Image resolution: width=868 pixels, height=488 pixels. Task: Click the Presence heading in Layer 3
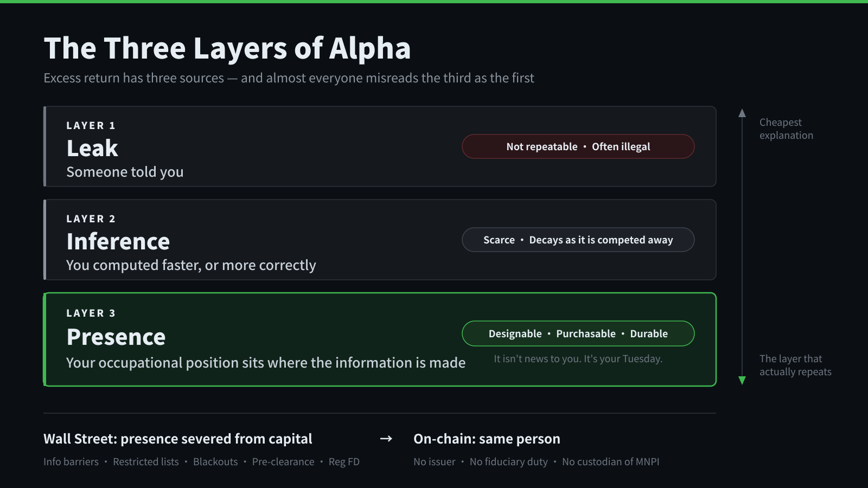tap(116, 337)
